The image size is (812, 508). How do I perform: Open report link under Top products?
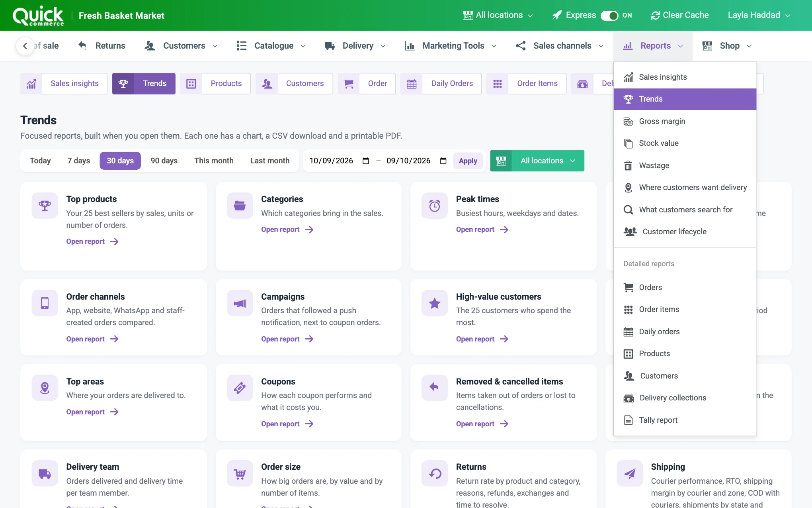pos(92,241)
